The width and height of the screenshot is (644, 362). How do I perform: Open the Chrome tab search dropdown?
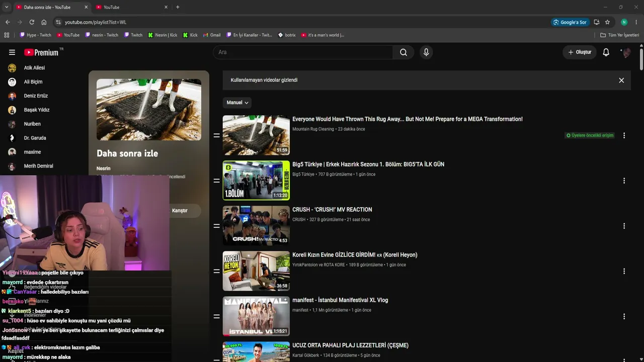[x=7, y=7]
